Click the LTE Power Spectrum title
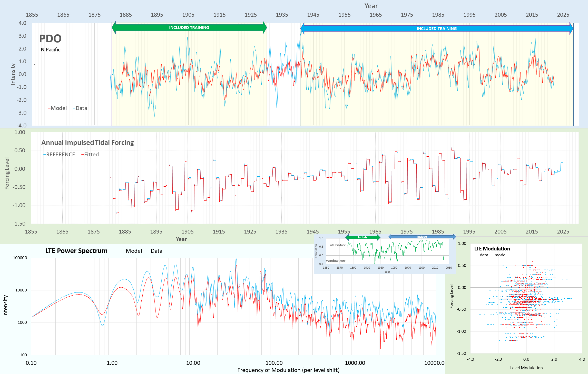This screenshot has height=374, width=588. [76, 251]
